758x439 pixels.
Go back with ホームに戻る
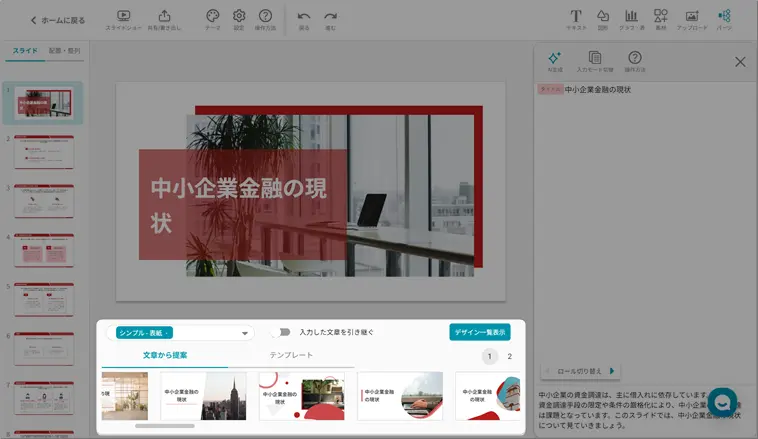pyautogui.click(x=58, y=20)
